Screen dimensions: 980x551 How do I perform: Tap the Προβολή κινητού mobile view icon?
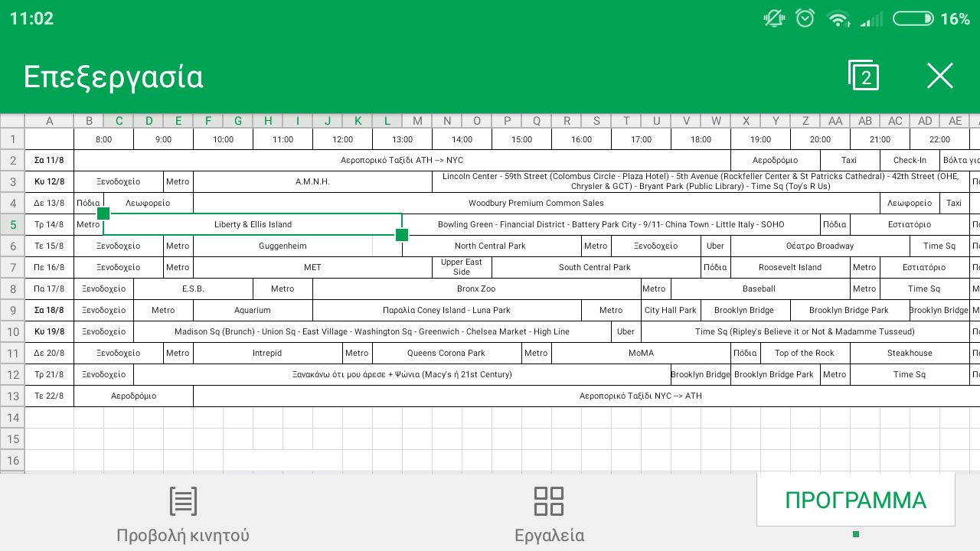click(x=183, y=501)
